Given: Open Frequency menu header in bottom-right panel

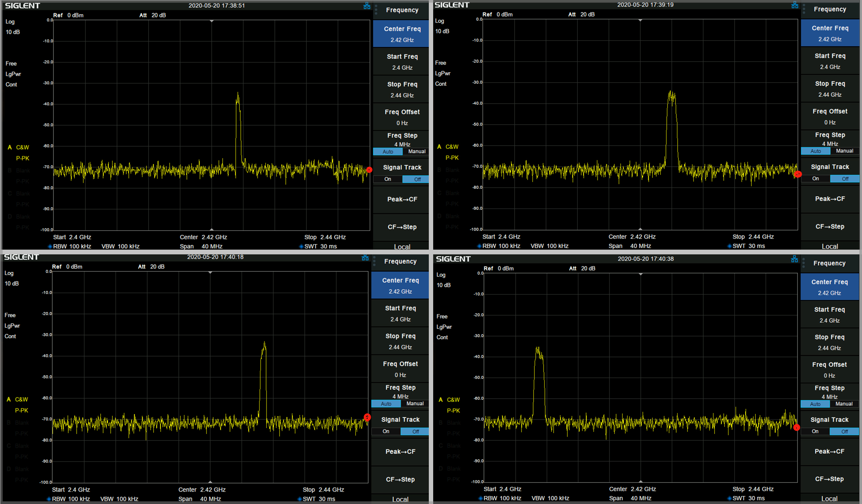Looking at the screenshot, I should pos(829,263).
